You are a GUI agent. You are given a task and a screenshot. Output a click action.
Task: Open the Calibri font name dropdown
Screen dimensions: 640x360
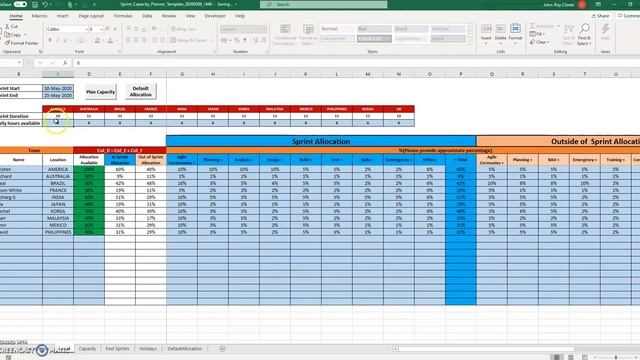coord(86,29)
